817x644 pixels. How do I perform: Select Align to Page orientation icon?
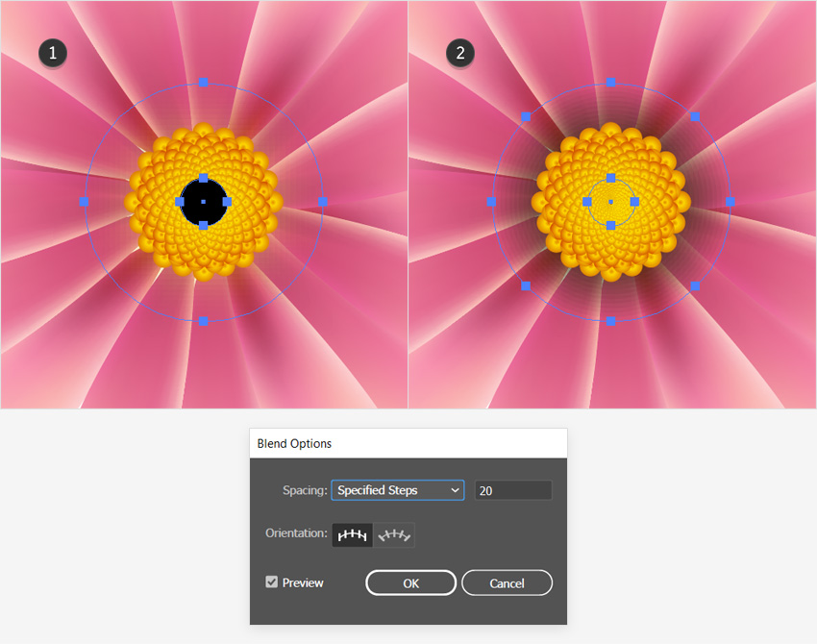pyautogui.click(x=352, y=535)
